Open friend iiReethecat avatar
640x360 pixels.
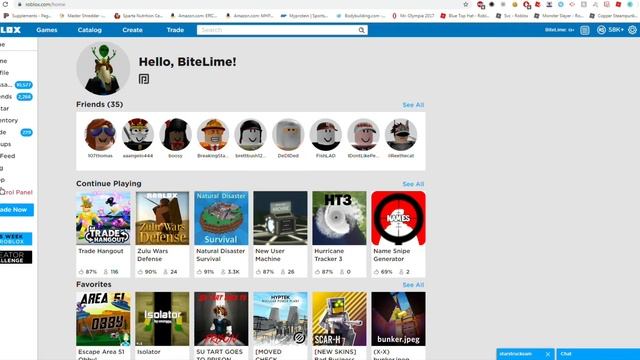401,135
